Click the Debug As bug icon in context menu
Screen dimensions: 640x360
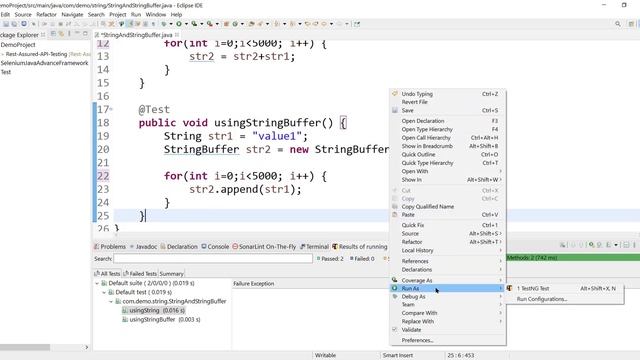click(395, 296)
